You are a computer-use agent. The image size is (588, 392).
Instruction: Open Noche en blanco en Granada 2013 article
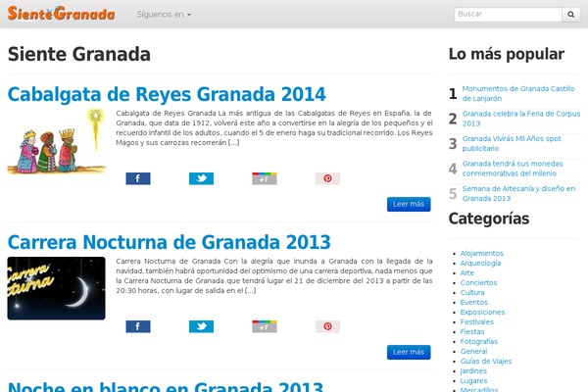pyautogui.click(x=166, y=386)
